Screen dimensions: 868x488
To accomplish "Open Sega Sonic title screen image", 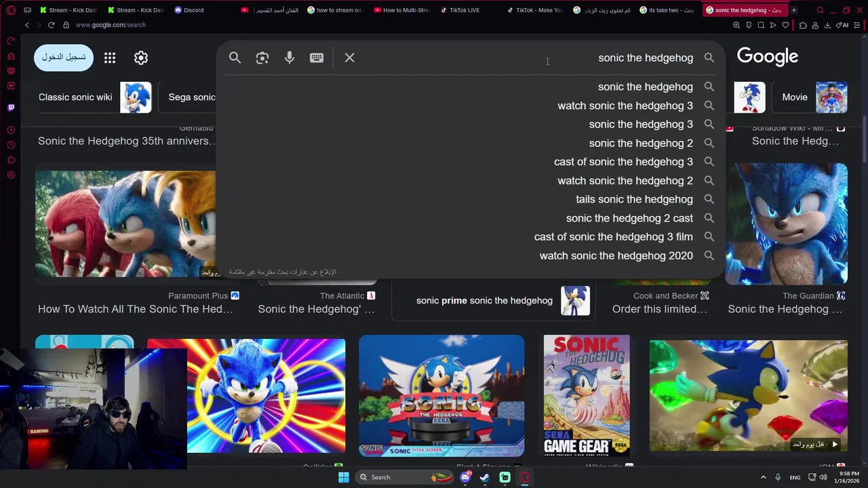I will [441, 395].
